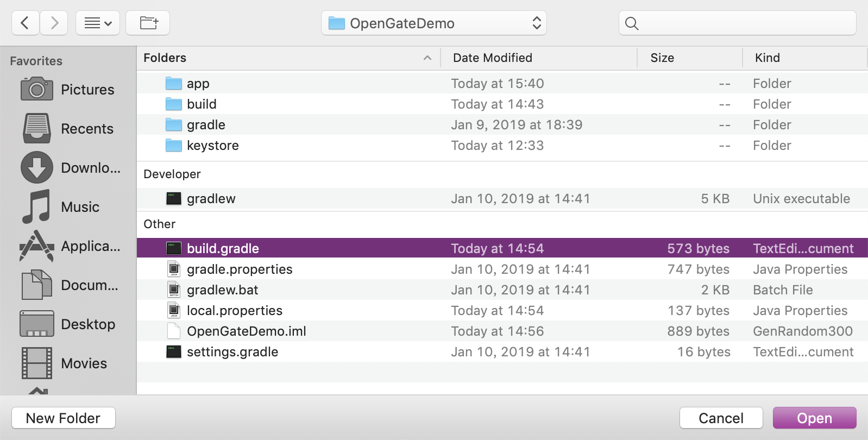Click the new folder toolbar icon
868x440 pixels.
click(x=148, y=23)
